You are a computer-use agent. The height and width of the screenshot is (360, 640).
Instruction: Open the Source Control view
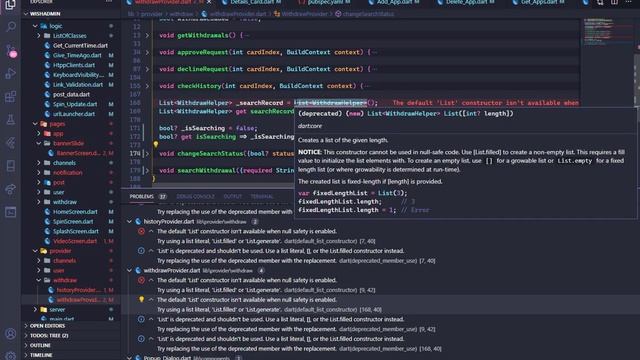point(11,51)
